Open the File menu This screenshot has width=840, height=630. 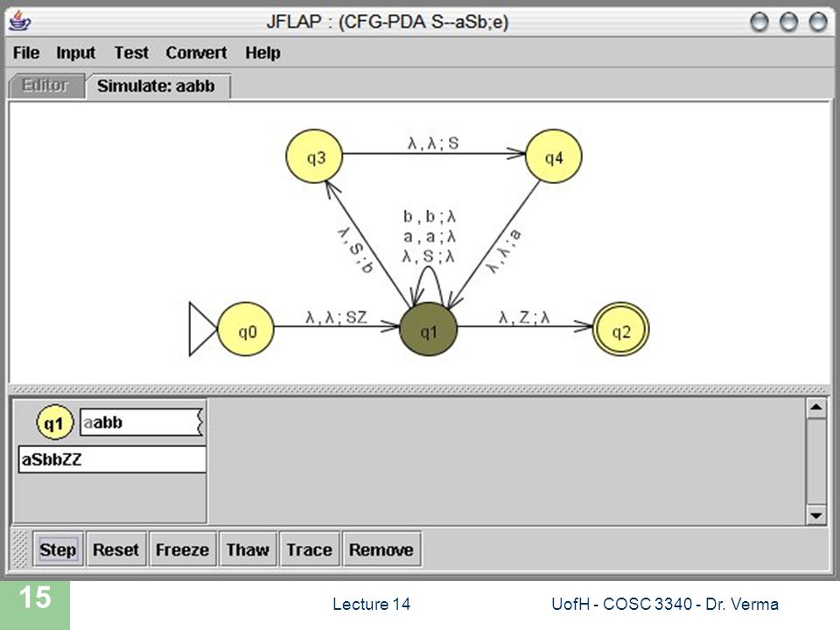coord(26,52)
